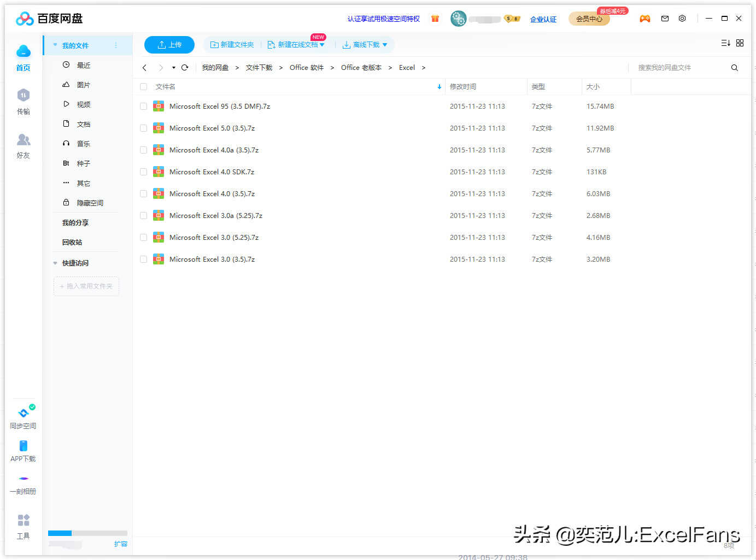Check Microsoft Excel 3.0 (3.5).7z checkbox

[143, 260]
